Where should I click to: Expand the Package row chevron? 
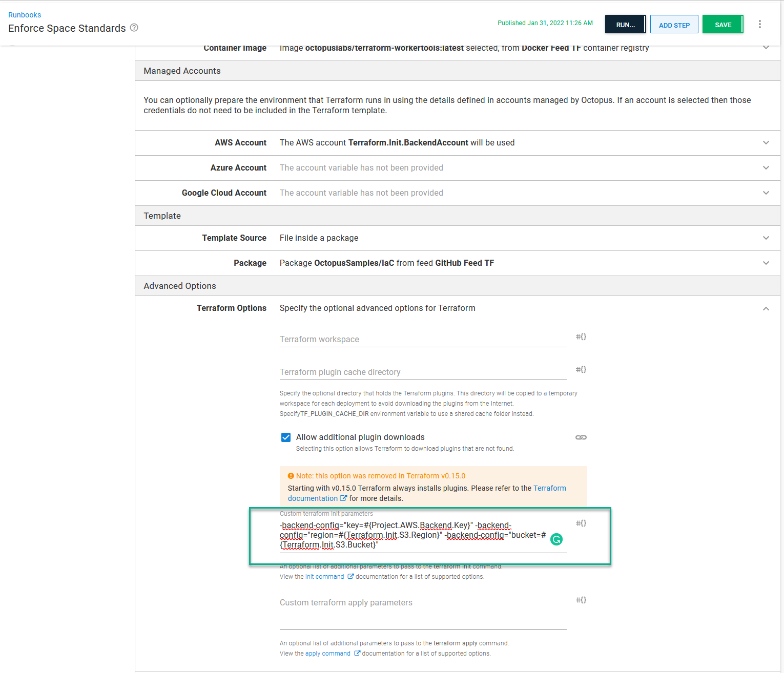pyautogui.click(x=766, y=263)
